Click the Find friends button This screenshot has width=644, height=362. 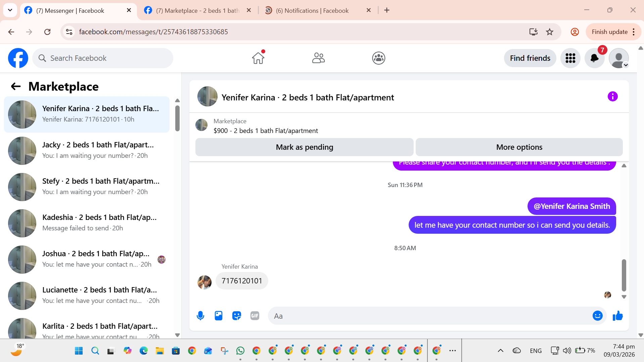530,58
